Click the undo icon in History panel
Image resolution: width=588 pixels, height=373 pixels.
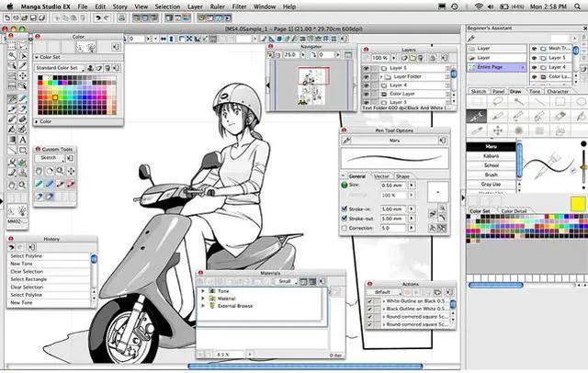(x=11, y=247)
